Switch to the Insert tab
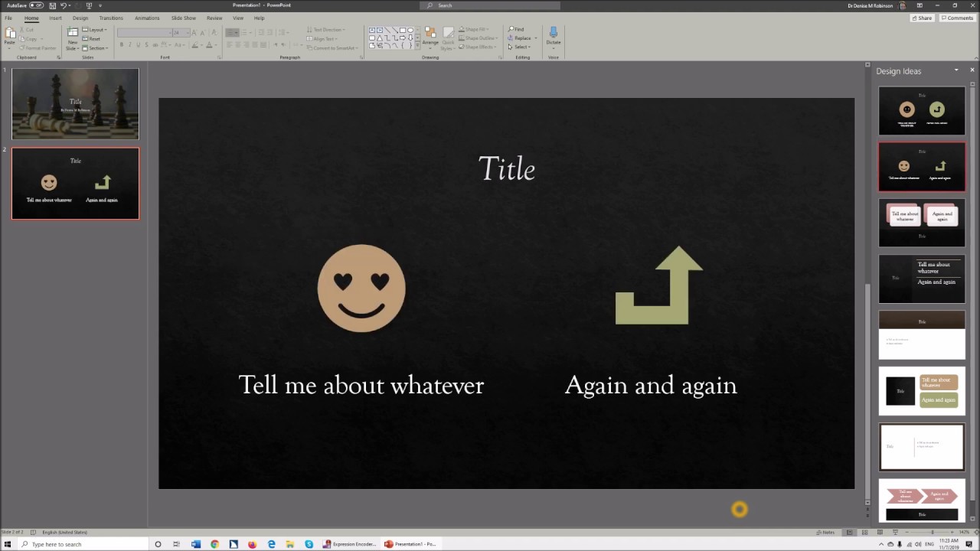 tap(55, 18)
